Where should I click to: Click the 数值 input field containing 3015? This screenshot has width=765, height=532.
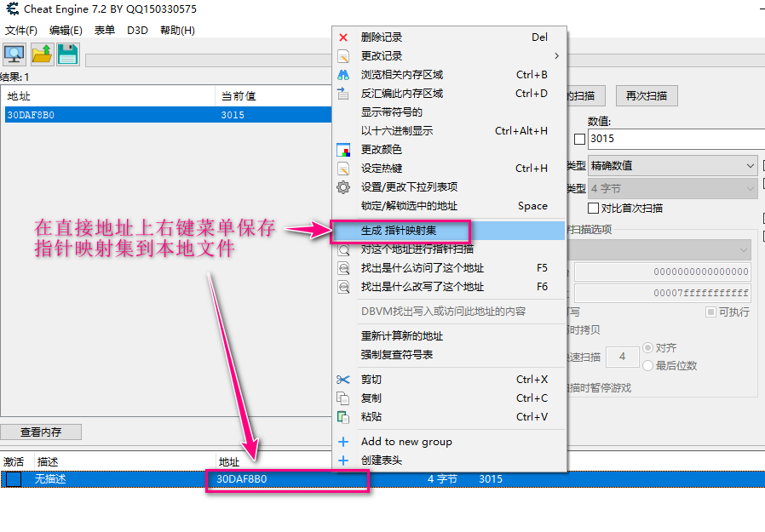(x=676, y=139)
